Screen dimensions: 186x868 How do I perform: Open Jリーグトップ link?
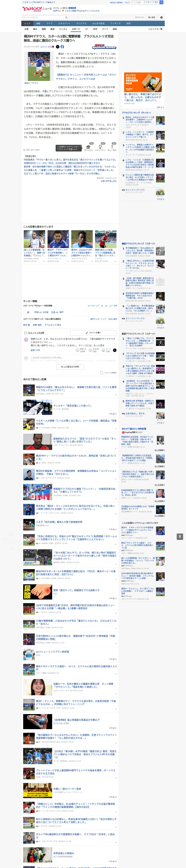[x=93, y=306]
